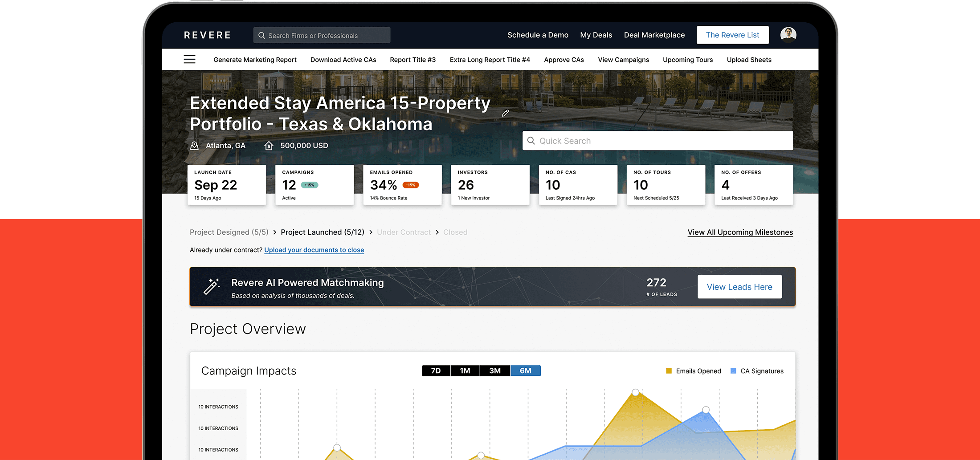The height and width of the screenshot is (460, 980).
Task: Click the 272 leads count
Action: [656, 282]
